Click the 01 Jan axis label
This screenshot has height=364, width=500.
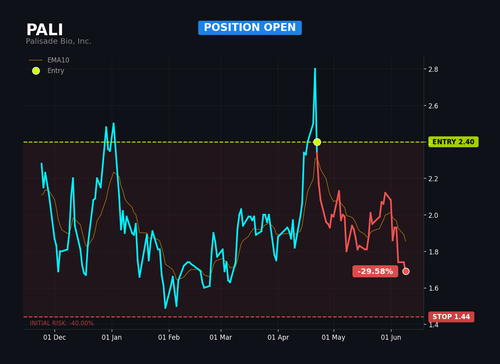[112, 337]
